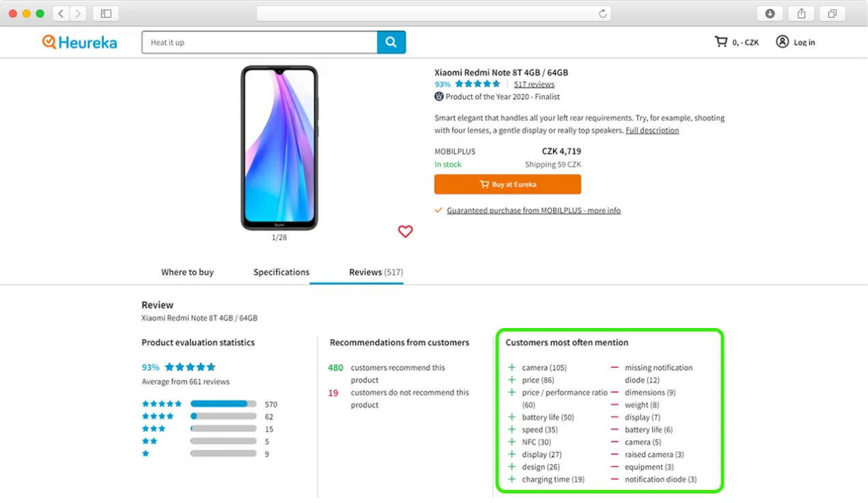Select the Reviews (517) tab

(x=374, y=271)
